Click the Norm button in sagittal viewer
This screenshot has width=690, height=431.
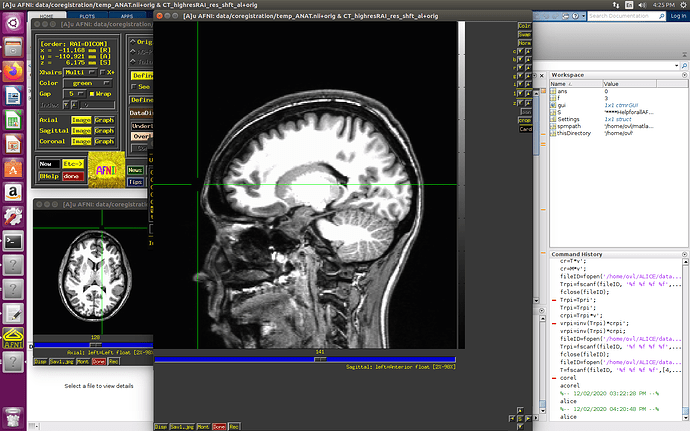pyautogui.click(x=525, y=43)
